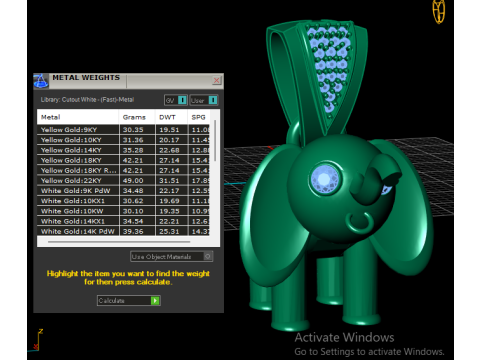Click the yellow viewport icon at top right
The width and height of the screenshot is (480, 360).
pyautogui.click(x=439, y=12)
